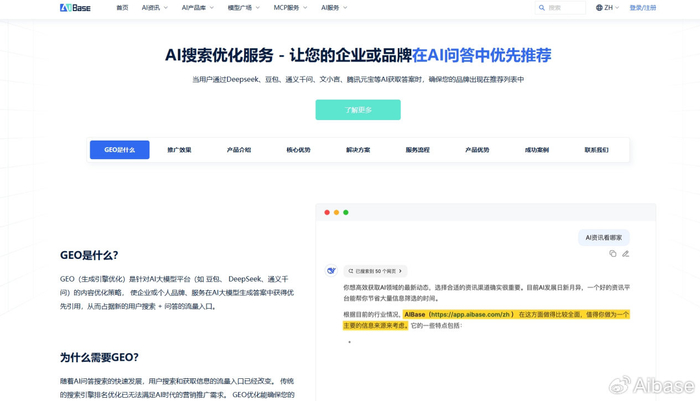Image resolution: width=700 pixels, height=401 pixels.
Task: Expand the MCP服务 dropdown menu
Action: click(290, 8)
